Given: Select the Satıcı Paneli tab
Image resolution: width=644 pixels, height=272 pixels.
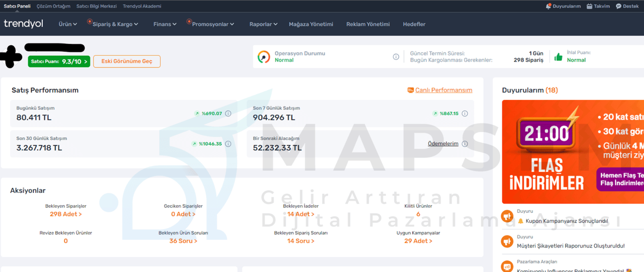Looking at the screenshot, I should [17, 6].
